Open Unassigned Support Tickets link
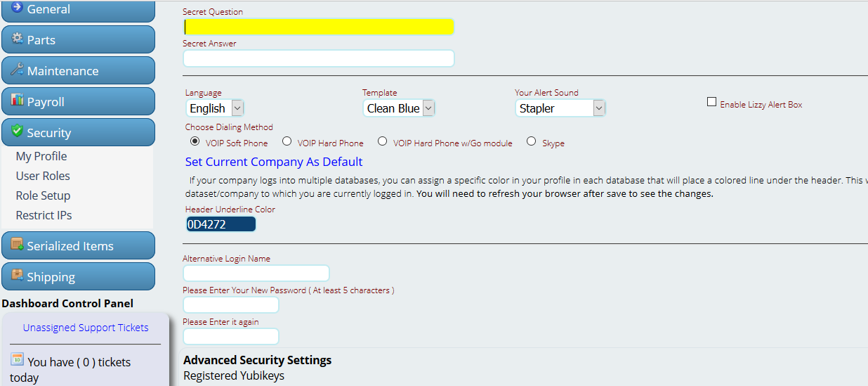 pos(86,328)
